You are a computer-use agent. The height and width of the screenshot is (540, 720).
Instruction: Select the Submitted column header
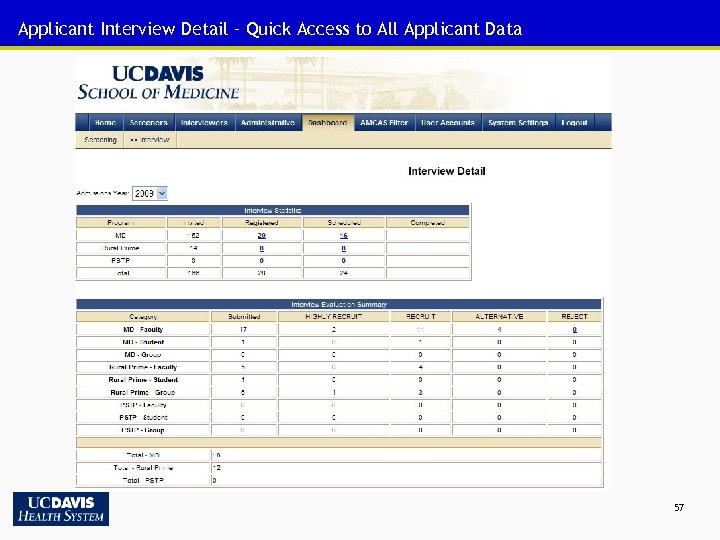click(244, 317)
